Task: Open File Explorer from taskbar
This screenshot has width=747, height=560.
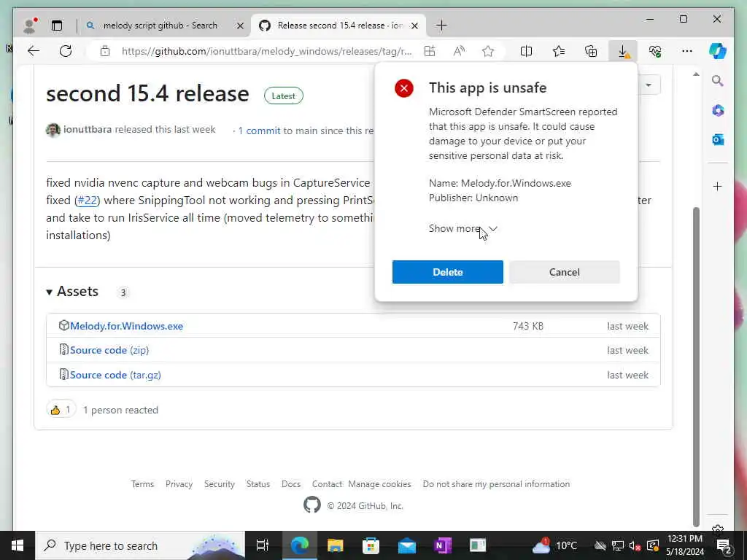Action: click(335, 545)
